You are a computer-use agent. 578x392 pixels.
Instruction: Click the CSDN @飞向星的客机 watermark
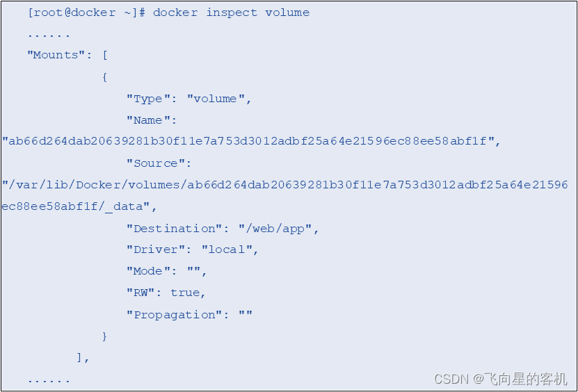click(x=501, y=379)
